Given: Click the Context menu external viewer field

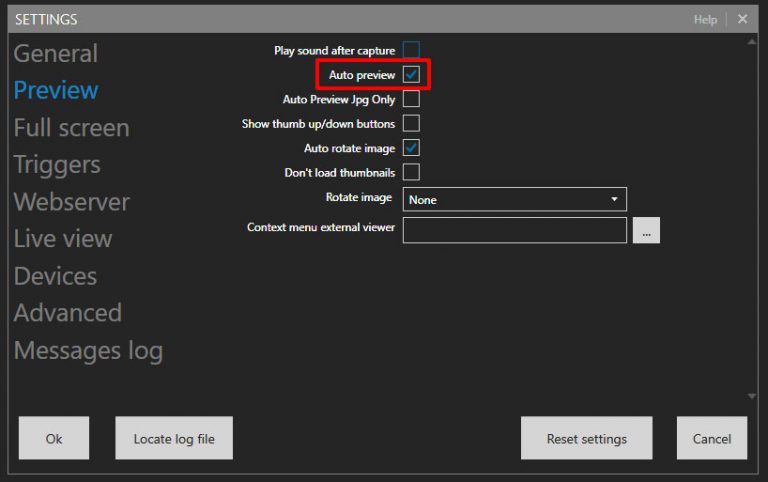Looking at the screenshot, I should tap(514, 230).
